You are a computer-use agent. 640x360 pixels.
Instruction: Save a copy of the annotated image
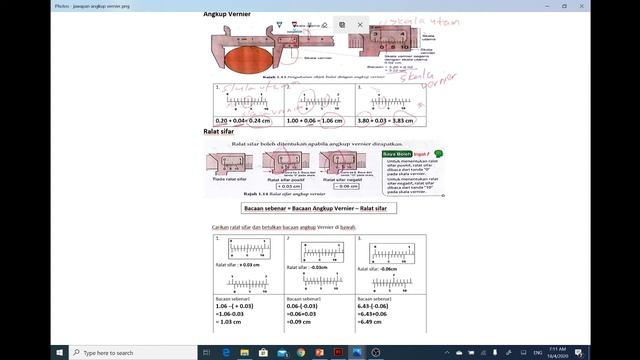[x=342, y=25]
